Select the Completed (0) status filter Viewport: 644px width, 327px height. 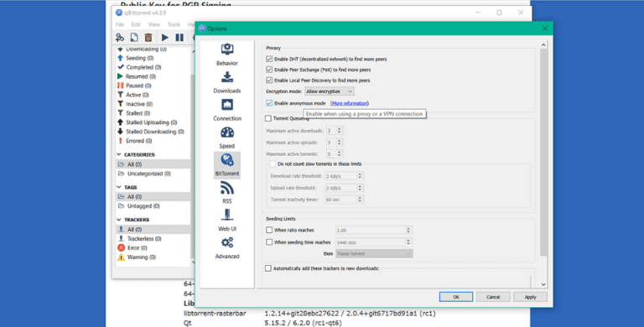pyautogui.click(x=139, y=67)
